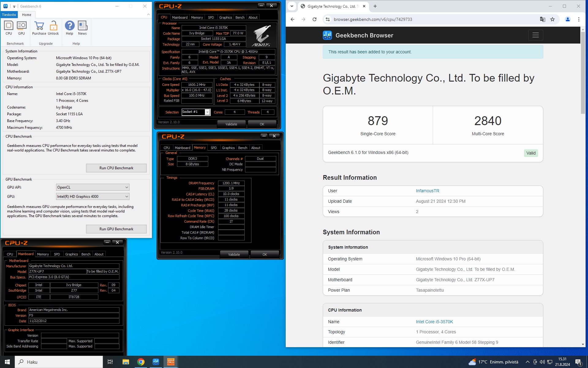Open the Help icon in Geekbench ribbon
Screen dimensions: 588x368
click(70, 28)
